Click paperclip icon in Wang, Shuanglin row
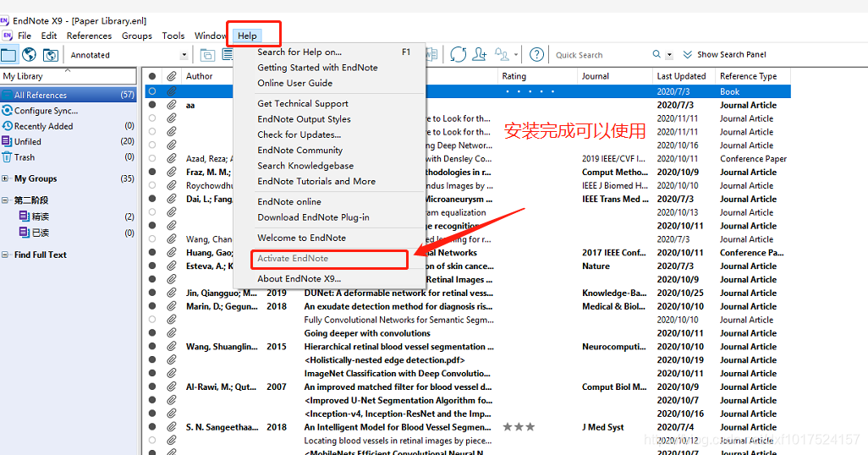 click(172, 347)
